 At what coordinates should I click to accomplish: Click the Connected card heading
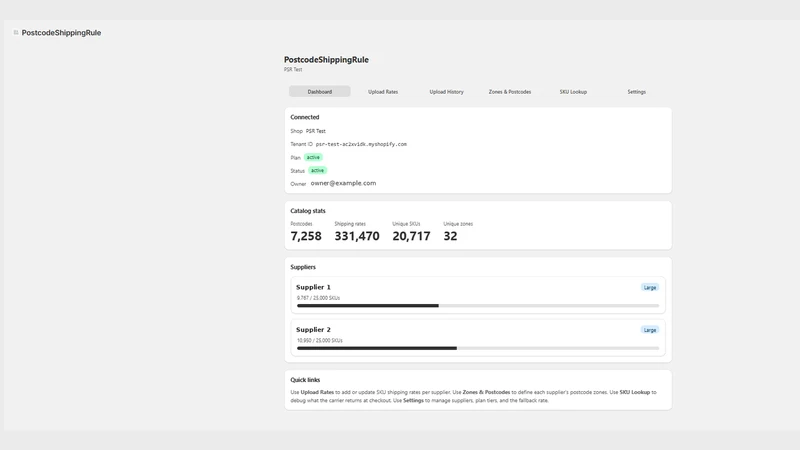(x=305, y=117)
